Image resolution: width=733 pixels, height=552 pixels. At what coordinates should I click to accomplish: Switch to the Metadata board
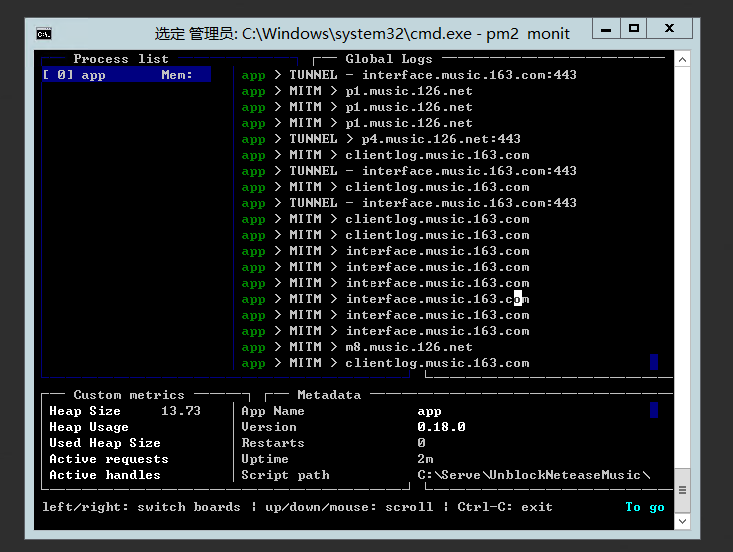(x=329, y=395)
